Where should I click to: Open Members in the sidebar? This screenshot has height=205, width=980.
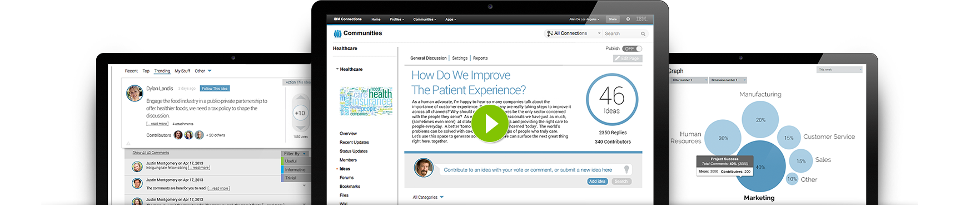click(x=349, y=160)
